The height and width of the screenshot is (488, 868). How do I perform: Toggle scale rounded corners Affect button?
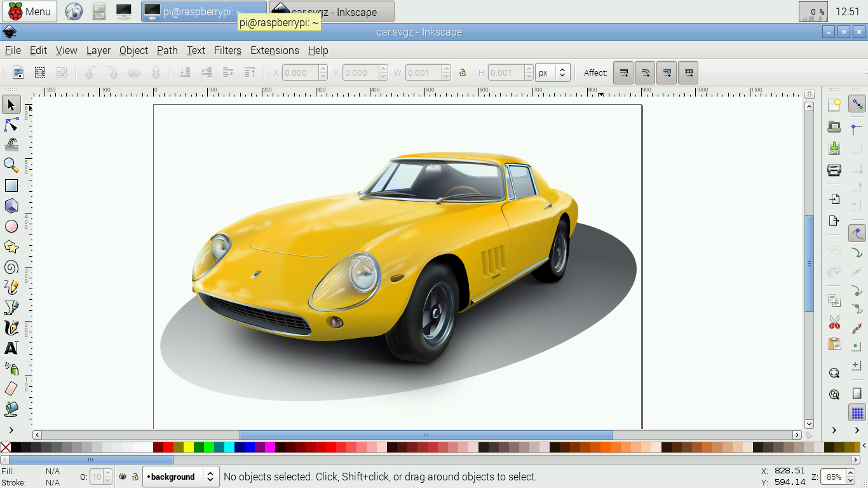tap(645, 73)
